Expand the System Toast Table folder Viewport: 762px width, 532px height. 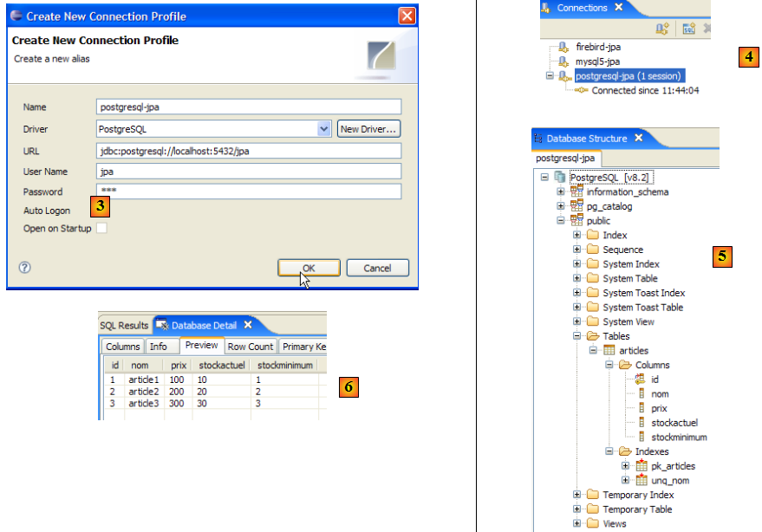(x=576, y=308)
